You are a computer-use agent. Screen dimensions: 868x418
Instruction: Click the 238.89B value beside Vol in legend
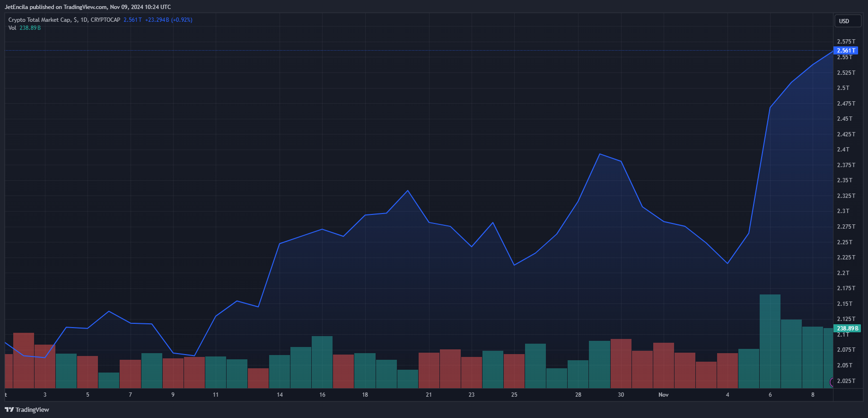[x=30, y=28]
